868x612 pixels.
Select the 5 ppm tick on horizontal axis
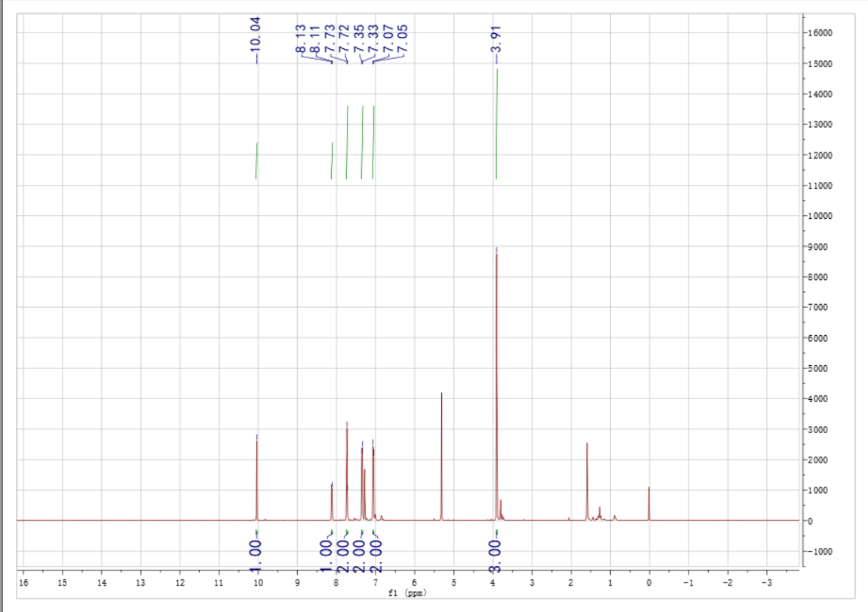tap(454, 583)
